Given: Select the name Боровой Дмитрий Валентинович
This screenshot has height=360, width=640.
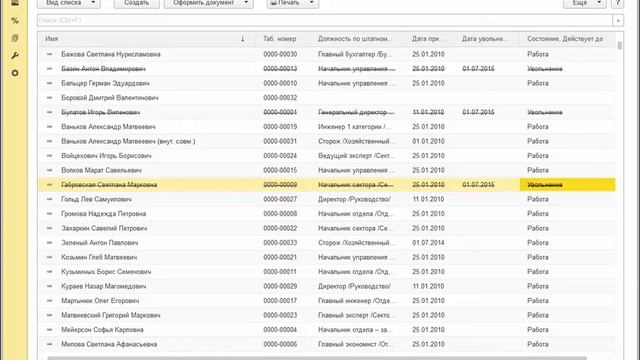Looking at the screenshot, I should (110, 98).
